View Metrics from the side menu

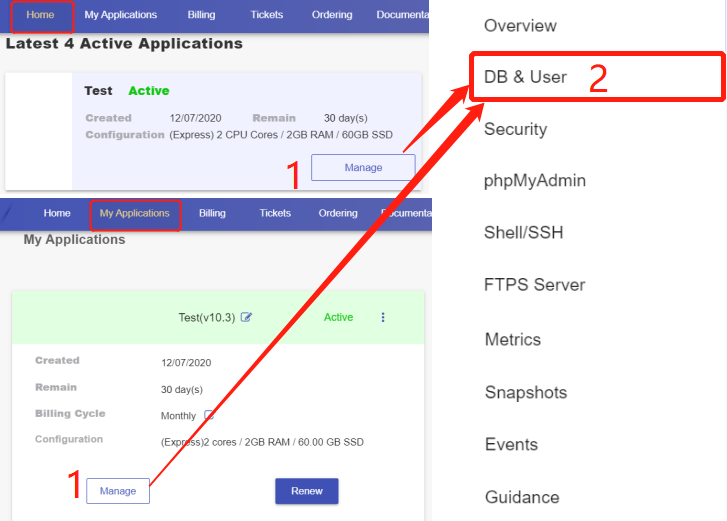coord(512,340)
